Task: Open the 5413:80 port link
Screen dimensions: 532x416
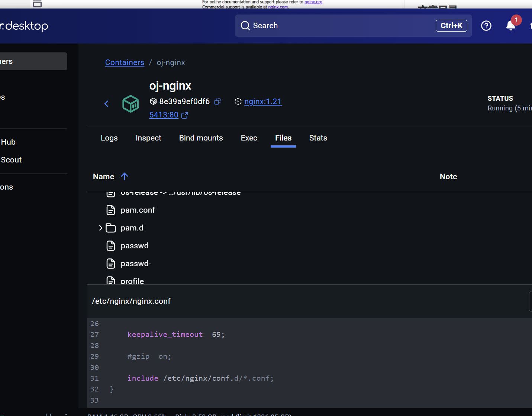Action: 164,115
